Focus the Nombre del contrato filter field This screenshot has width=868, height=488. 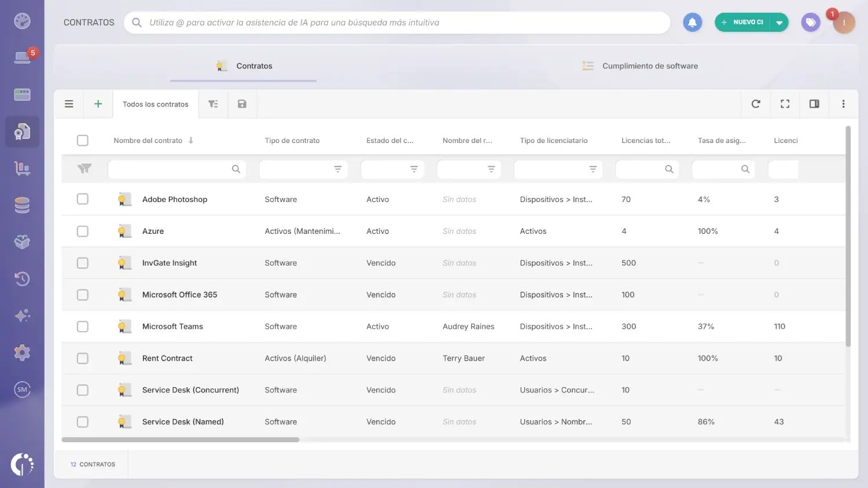pos(177,169)
